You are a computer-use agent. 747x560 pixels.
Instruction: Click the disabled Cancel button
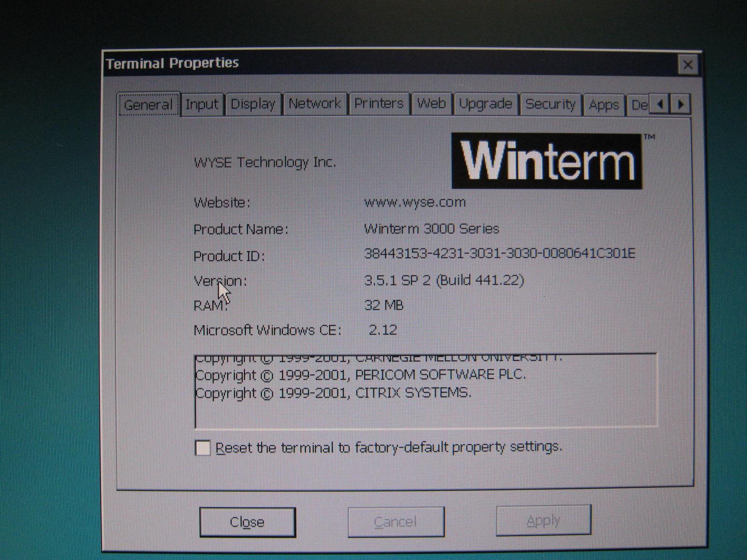[396, 521]
